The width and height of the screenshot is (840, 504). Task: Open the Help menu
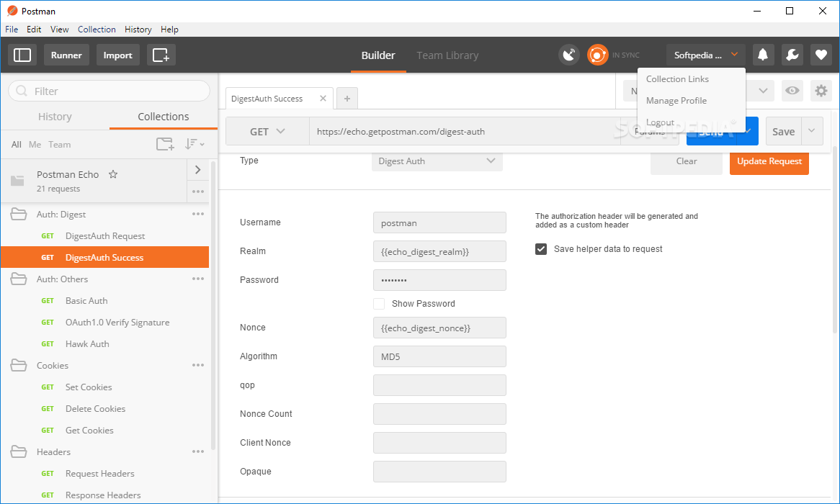(x=169, y=30)
